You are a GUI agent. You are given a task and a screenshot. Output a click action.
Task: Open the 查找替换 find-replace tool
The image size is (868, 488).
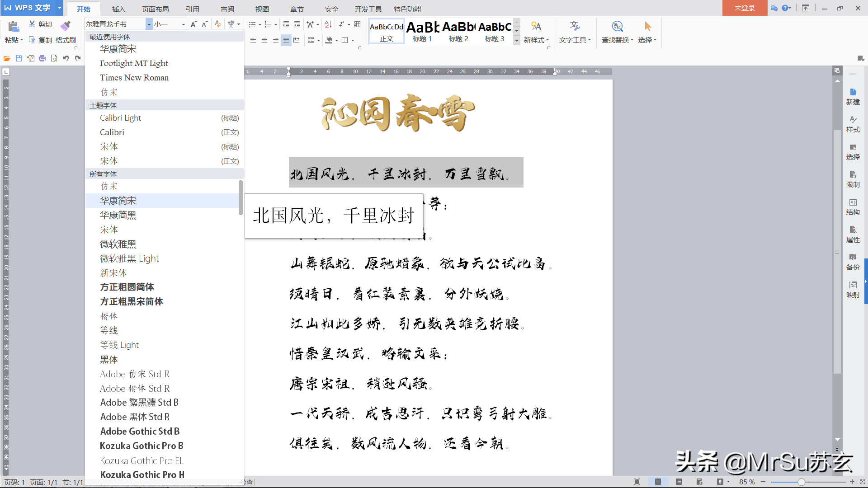point(617,33)
